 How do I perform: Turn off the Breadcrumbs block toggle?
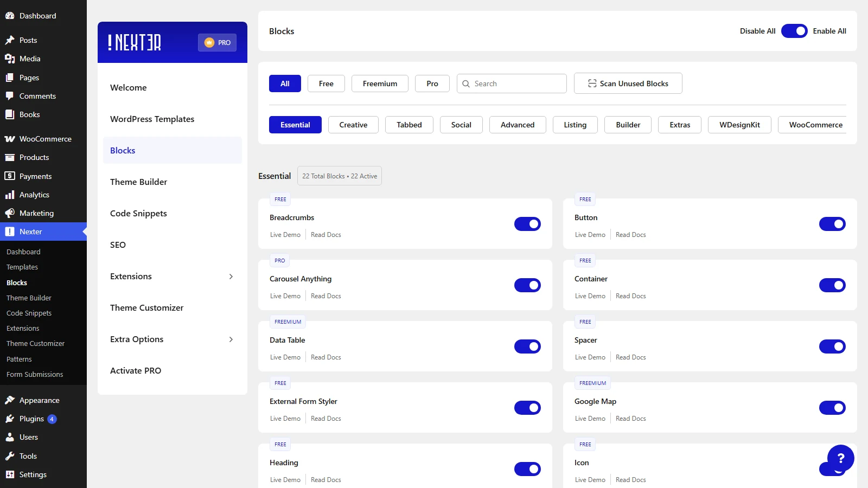click(527, 224)
